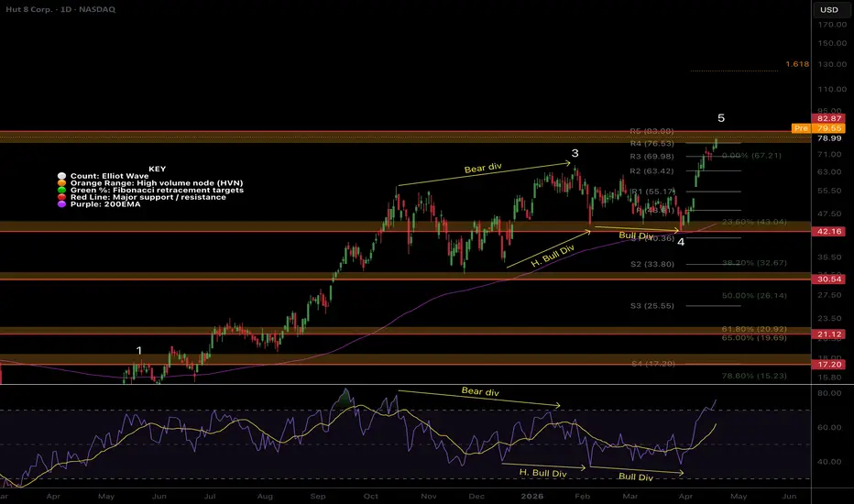This screenshot has width=854, height=504.
Task: Click the Mar label on time axis
Action: tap(630, 497)
